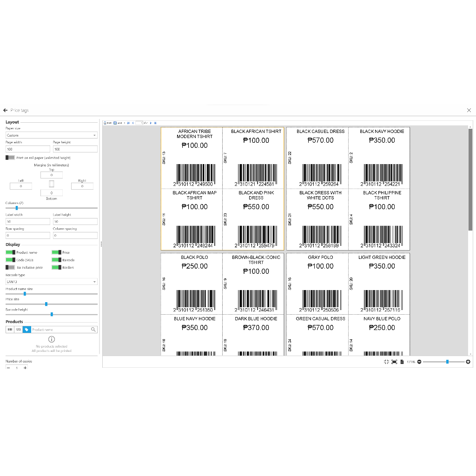The height and width of the screenshot is (476, 476).
Task: Select barcode search mode in Products
Action: click(x=10, y=329)
